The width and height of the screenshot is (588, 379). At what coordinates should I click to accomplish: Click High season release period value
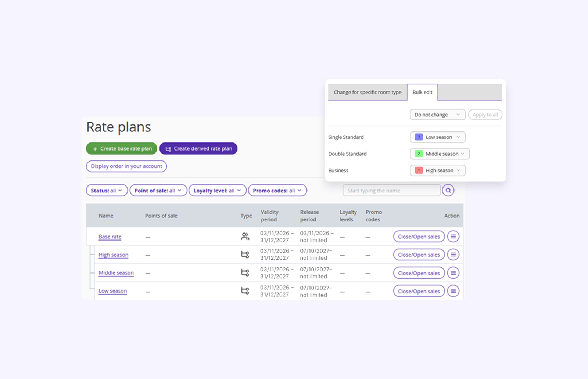(316, 255)
